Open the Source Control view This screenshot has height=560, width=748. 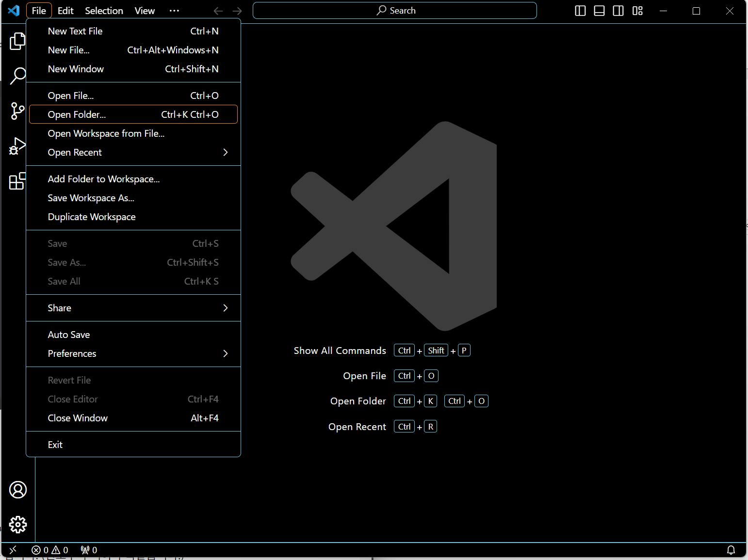pos(17,111)
